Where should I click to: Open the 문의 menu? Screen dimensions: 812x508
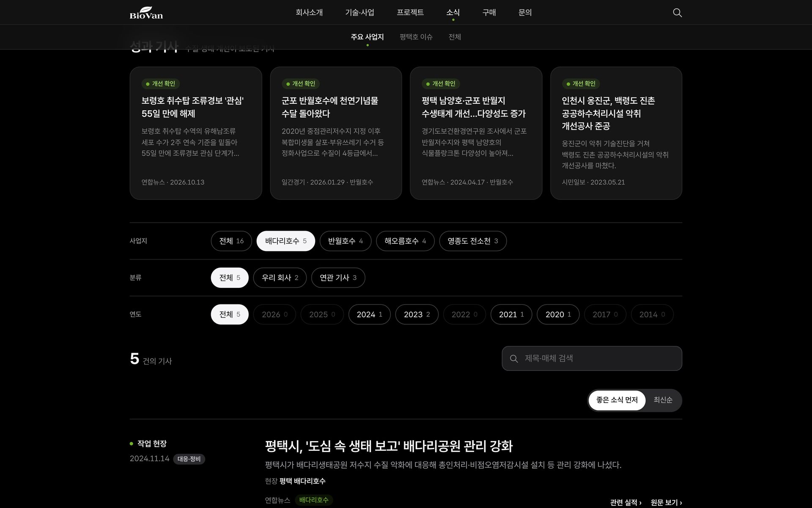(525, 12)
